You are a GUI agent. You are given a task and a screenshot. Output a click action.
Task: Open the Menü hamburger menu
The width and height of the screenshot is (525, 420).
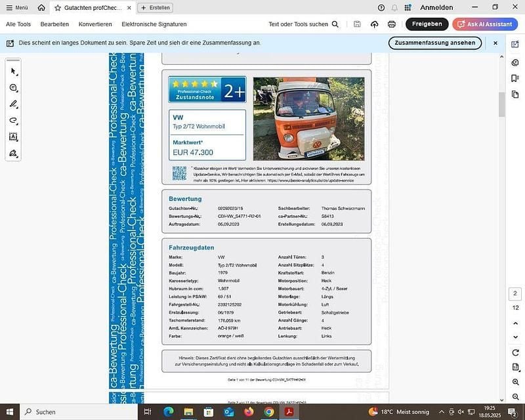pyautogui.click(x=17, y=7)
